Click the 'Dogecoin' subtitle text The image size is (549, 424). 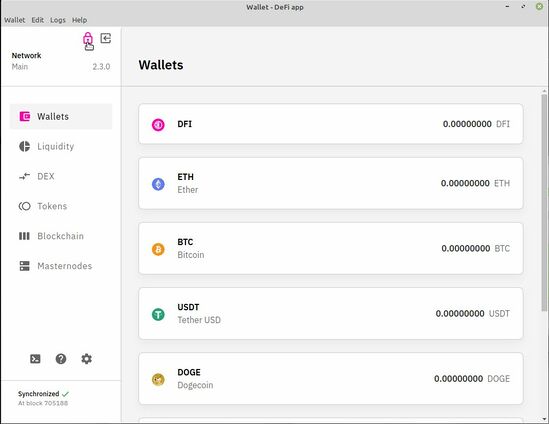[195, 385]
